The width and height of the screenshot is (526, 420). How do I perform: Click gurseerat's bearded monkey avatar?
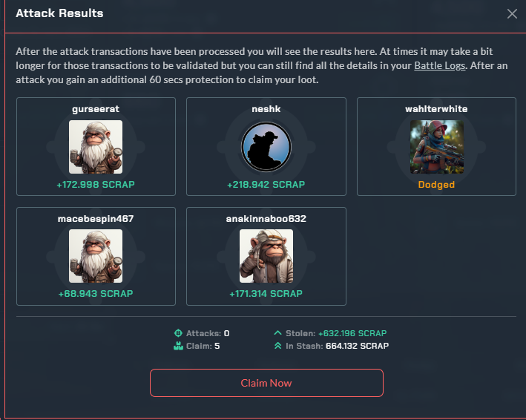(96, 147)
